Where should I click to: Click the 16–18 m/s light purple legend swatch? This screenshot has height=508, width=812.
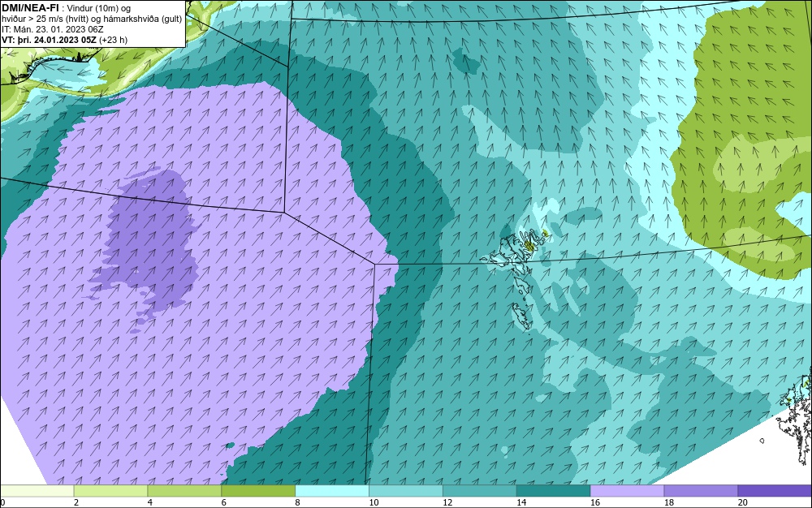point(627,491)
